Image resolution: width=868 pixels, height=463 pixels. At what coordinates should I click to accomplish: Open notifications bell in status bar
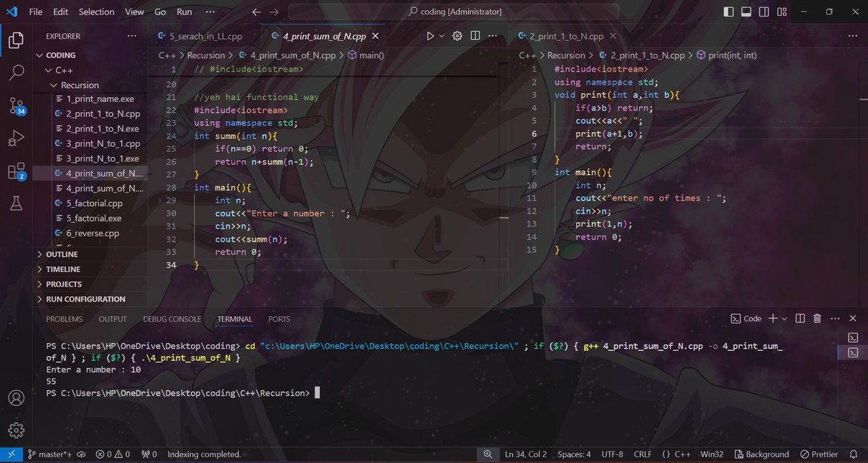pyautogui.click(x=854, y=454)
